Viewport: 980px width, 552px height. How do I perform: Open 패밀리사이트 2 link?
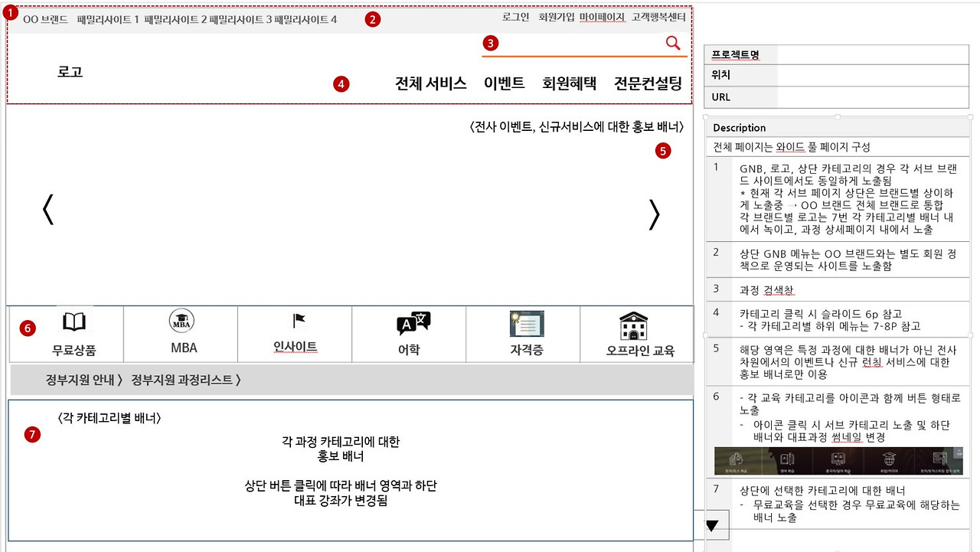click(x=175, y=19)
